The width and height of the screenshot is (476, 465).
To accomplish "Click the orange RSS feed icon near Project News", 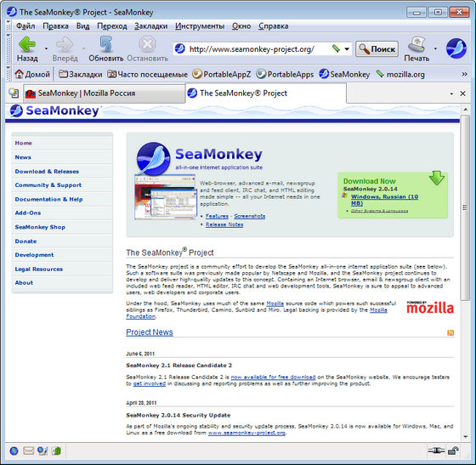I will 450,332.
